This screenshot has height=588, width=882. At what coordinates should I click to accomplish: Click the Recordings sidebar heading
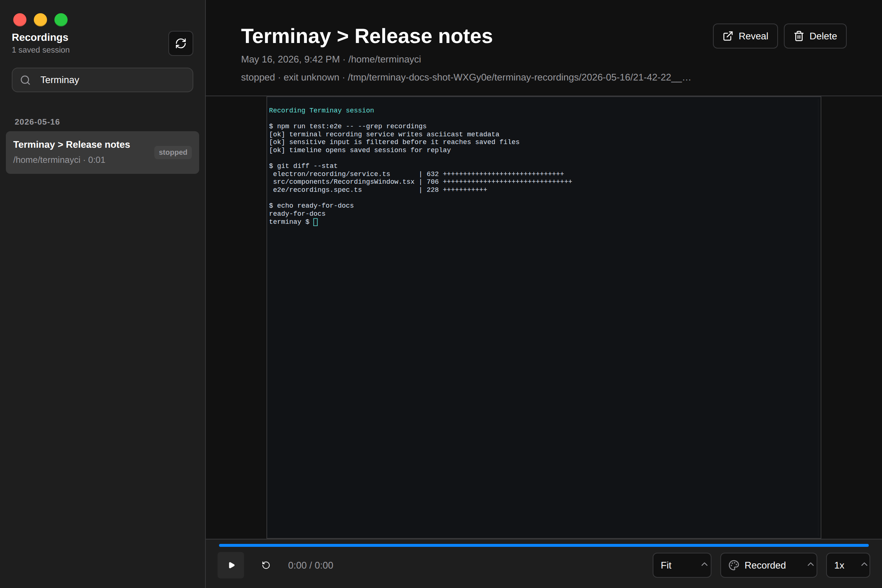(40, 37)
